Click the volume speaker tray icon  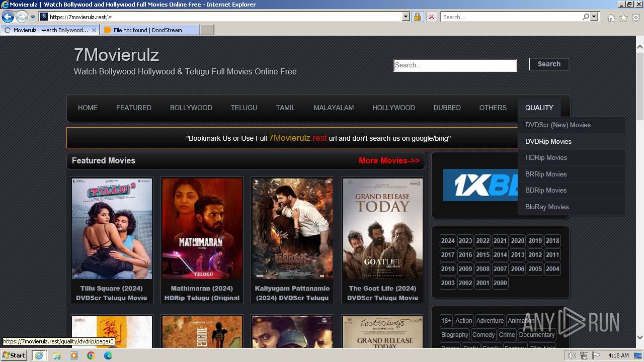click(x=572, y=355)
